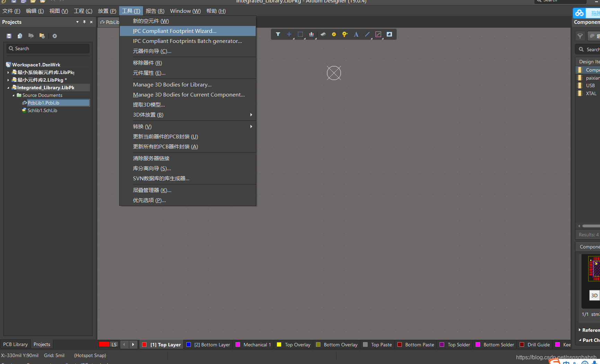Open the 放置 (P) menu
The image size is (600, 364).
coord(107,11)
